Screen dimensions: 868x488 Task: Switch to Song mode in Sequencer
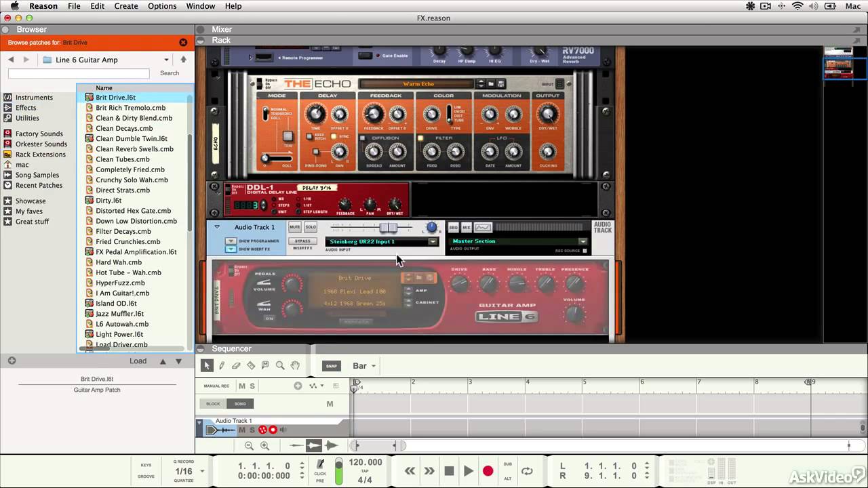(x=240, y=403)
